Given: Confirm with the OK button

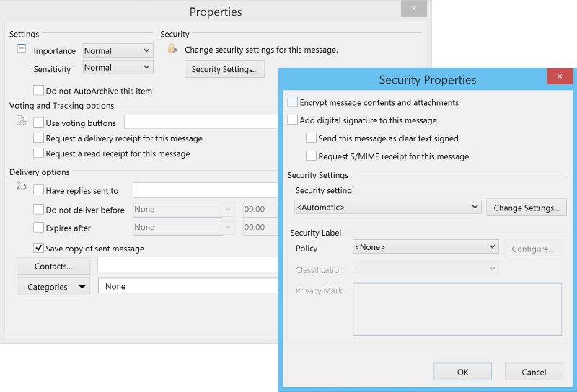Looking at the screenshot, I should 462,372.
